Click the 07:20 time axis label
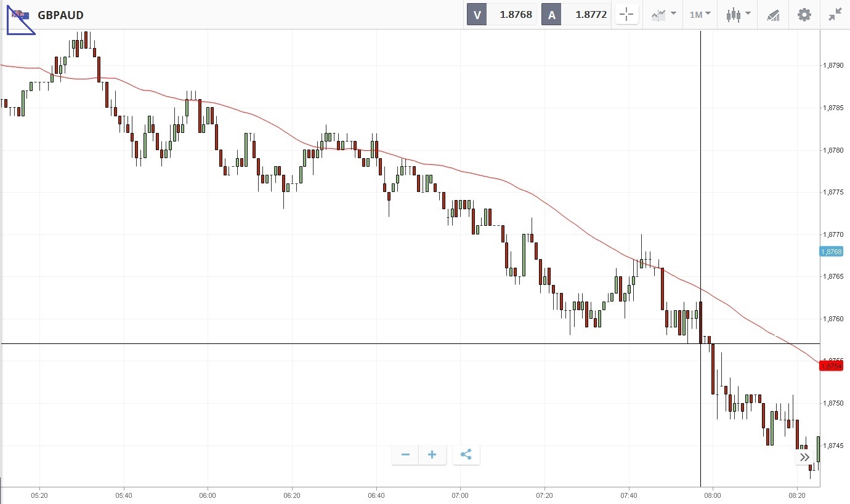The width and height of the screenshot is (850, 504). point(544,495)
